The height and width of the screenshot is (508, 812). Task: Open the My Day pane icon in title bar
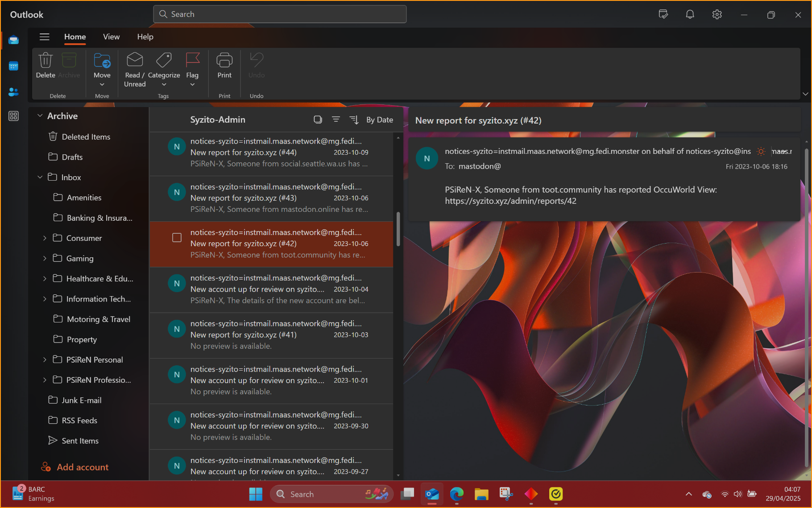tap(663, 14)
